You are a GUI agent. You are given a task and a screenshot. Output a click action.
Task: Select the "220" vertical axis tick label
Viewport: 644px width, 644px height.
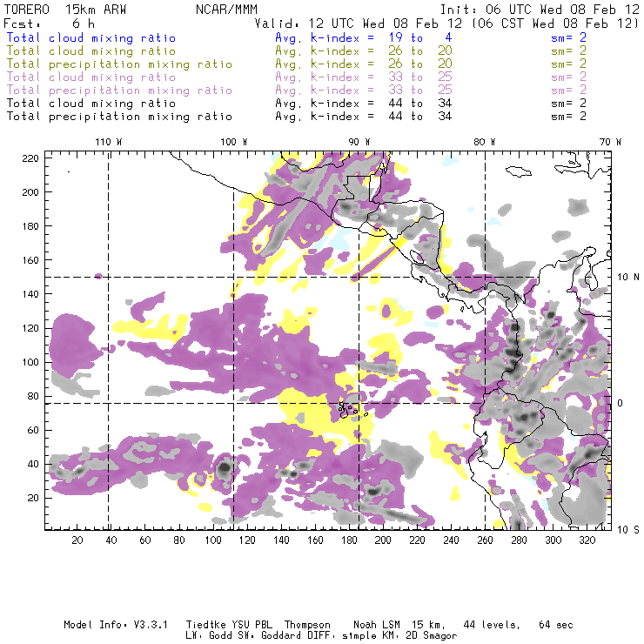pyautogui.click(x=30, y=158)
